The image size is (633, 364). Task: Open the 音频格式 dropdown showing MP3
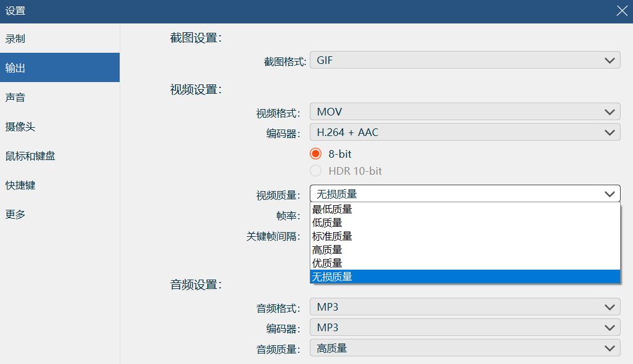tap(465, 306)
